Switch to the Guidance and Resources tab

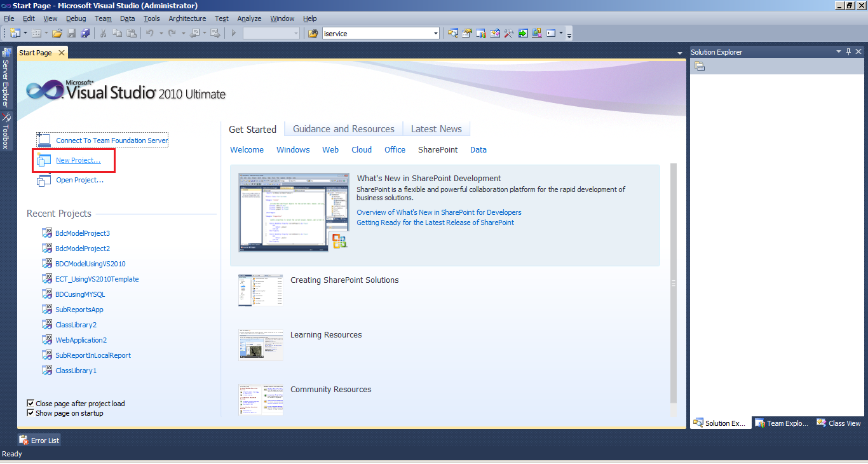coord(344,129)
